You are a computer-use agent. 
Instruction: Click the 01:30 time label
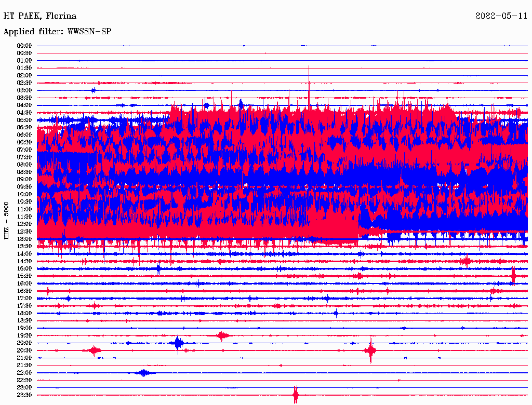24,68
